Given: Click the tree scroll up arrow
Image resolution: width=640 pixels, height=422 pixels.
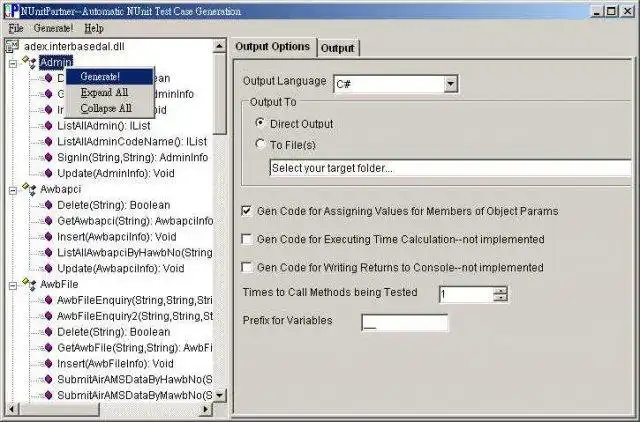Looking at the screenshot, I should [219, 46].
